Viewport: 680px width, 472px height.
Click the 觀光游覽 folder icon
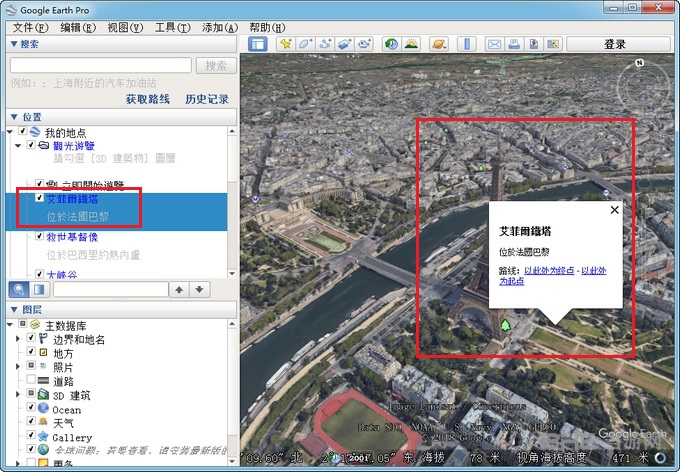43,145
